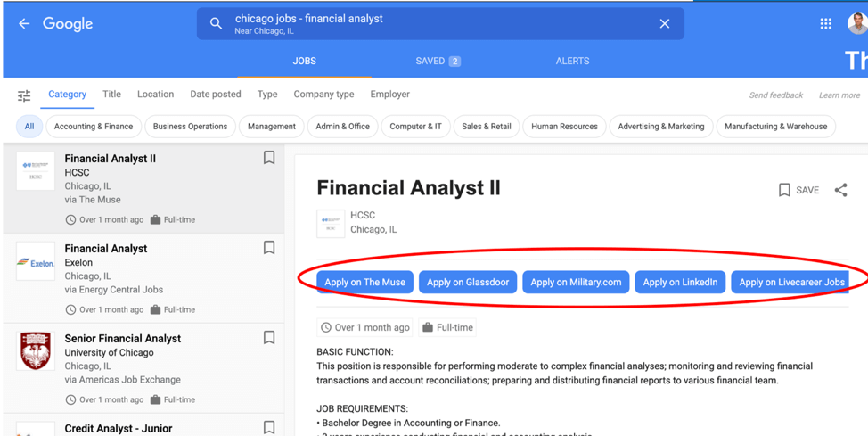The height and width of the screenshot is (436, 868).
Task: Clear search with the X icon
Action: click(x=664, y=24)
